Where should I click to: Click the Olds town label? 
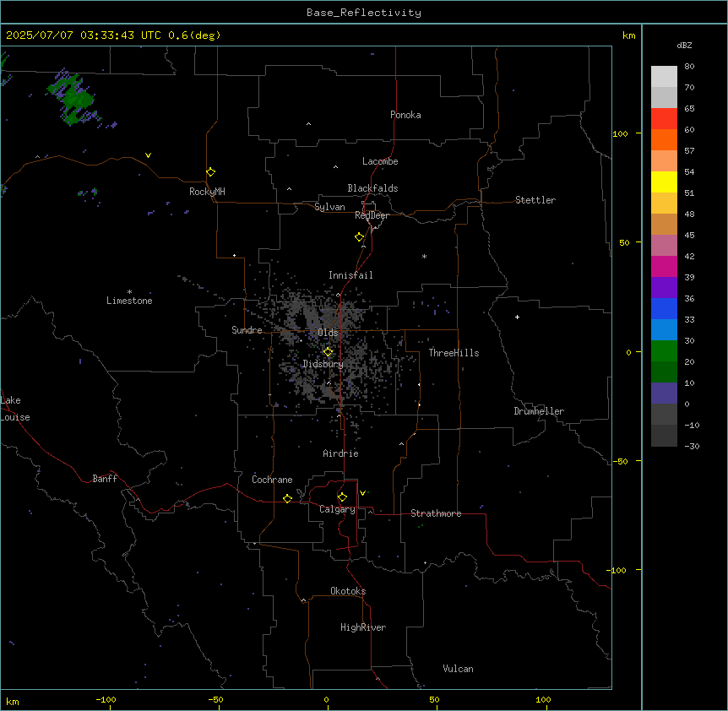328,333
